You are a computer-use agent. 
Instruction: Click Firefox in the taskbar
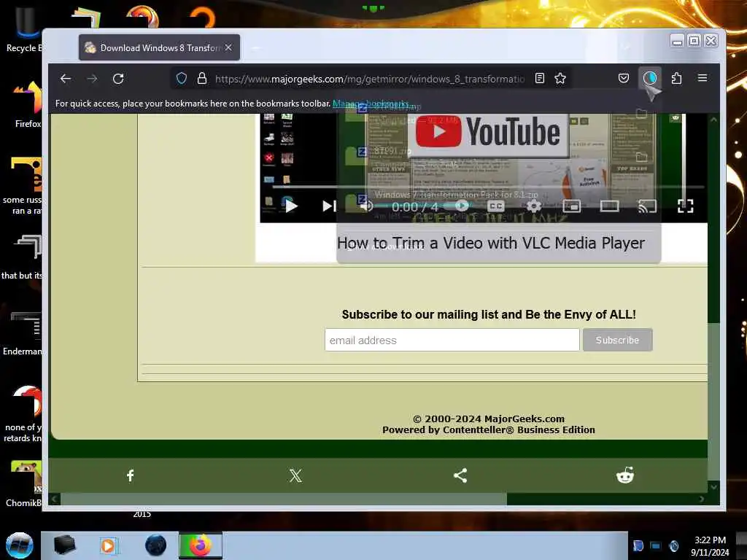(201, 545)
